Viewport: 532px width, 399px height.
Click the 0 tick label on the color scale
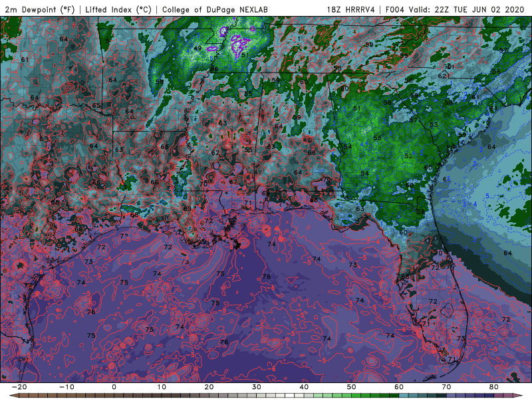tap(114, 387)
